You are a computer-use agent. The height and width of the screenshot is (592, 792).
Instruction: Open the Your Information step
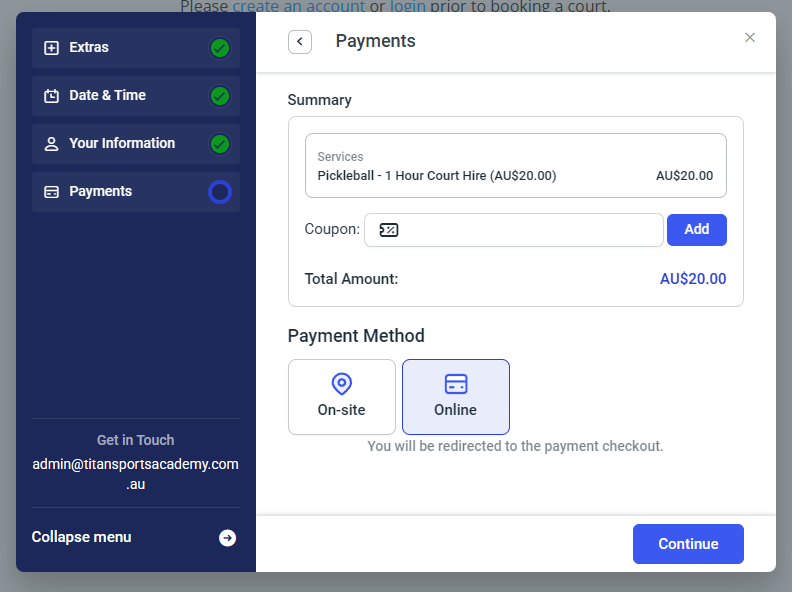(x=122, y=144)
